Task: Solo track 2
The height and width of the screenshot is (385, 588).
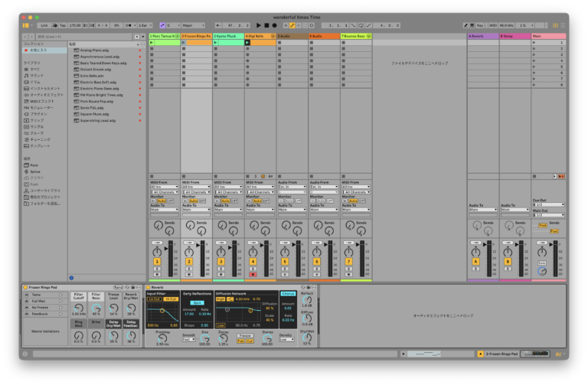Action: tap(189, 269)
